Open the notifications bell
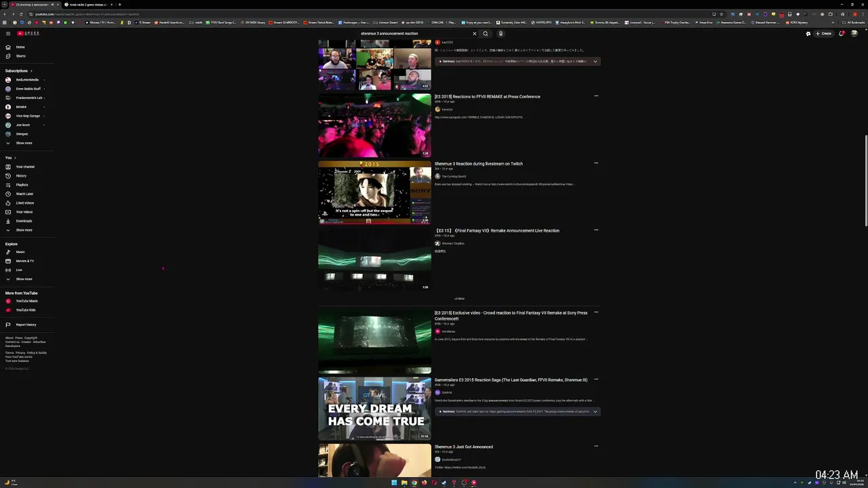868x488 pixels. [x=842, y=33]
